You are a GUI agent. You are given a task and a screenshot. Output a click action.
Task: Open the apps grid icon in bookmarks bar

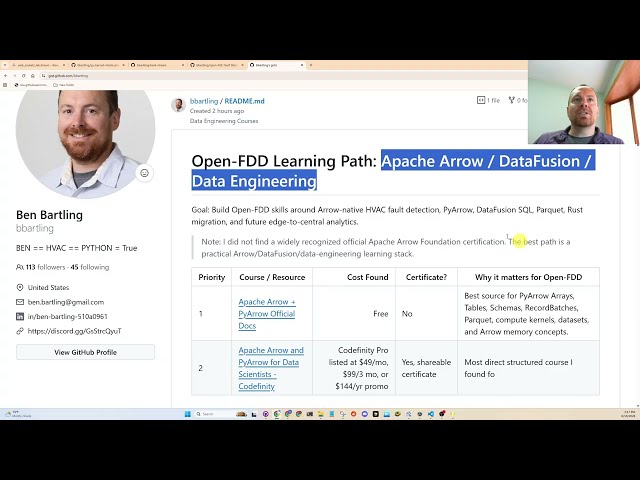click(5, 85)
